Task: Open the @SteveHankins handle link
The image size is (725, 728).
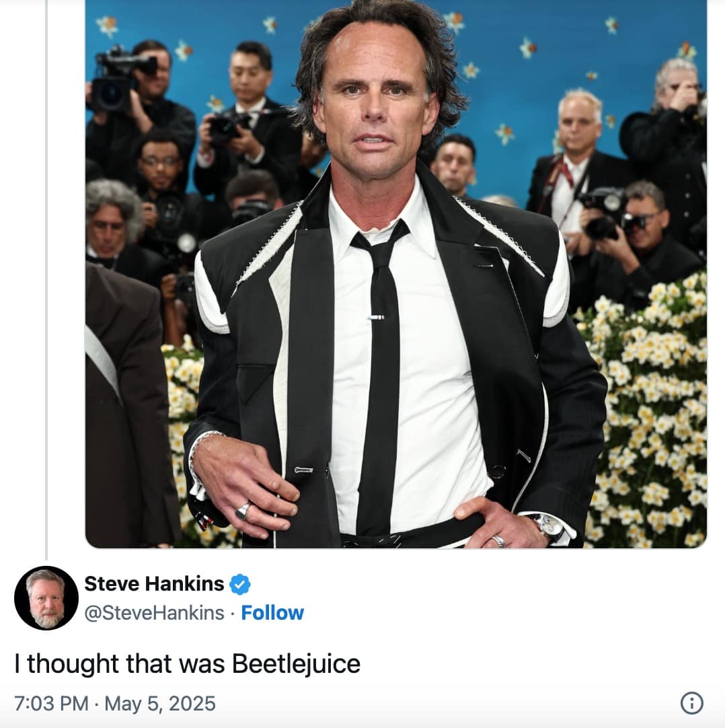Action: pos(155,613)
